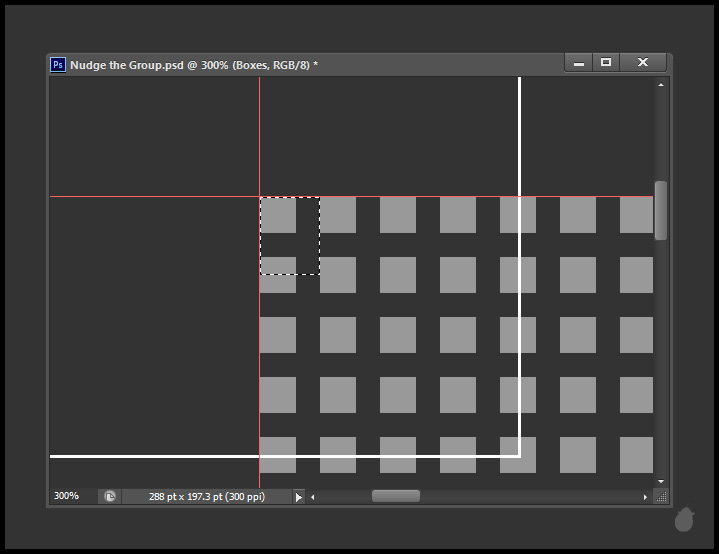Viewport: 719px width, 554px height.
Task: Click the vertical scrollbar up arrow
Action: point(661,85)
